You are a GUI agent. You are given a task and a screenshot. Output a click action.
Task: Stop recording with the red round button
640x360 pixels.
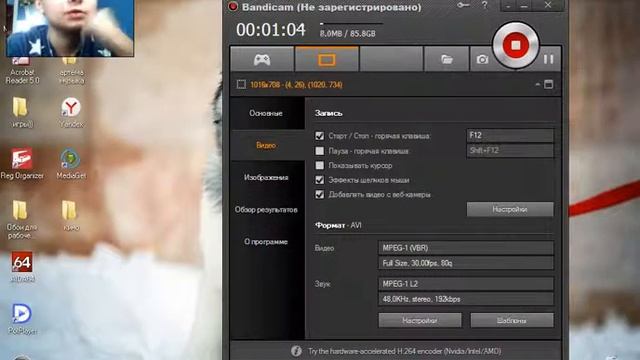coord(516,45)
